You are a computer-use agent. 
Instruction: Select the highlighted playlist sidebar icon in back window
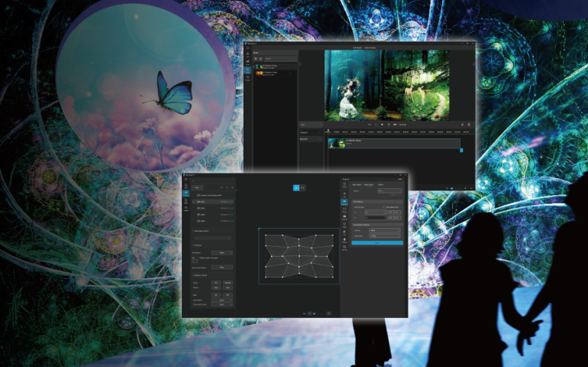(247, 70)
